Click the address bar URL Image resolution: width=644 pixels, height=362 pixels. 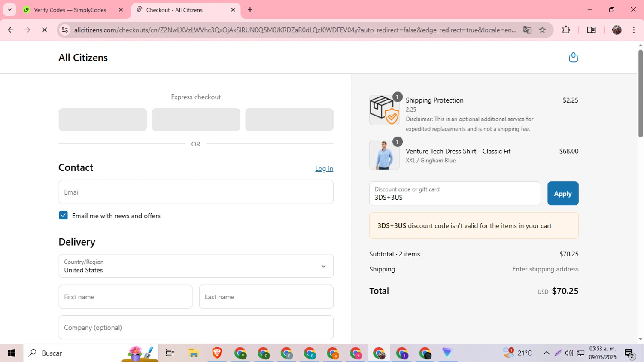[295, 30]
